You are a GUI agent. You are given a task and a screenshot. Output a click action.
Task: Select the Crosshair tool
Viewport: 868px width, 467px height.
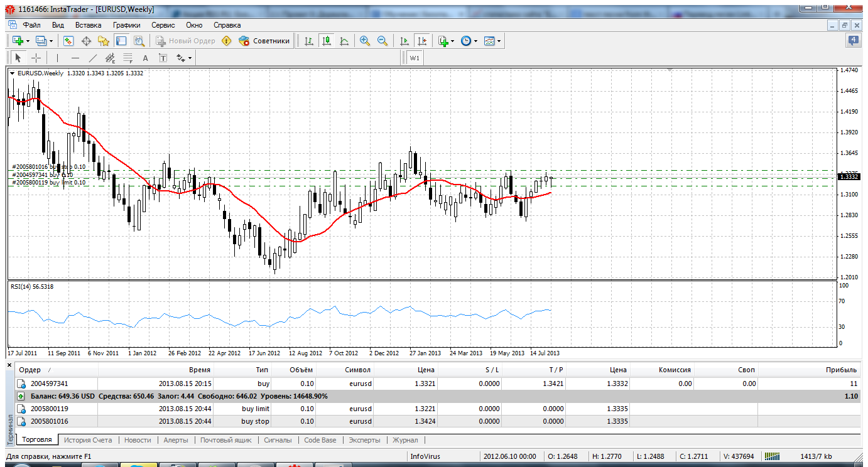(36, 58)
